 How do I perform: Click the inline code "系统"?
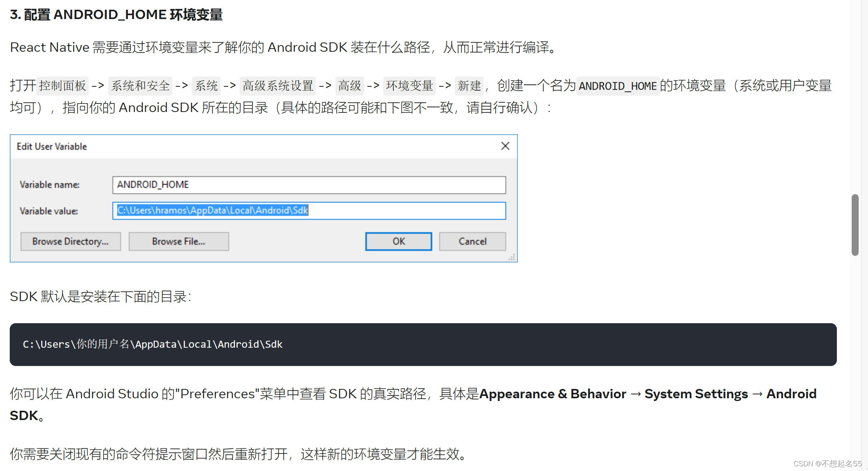206,86
